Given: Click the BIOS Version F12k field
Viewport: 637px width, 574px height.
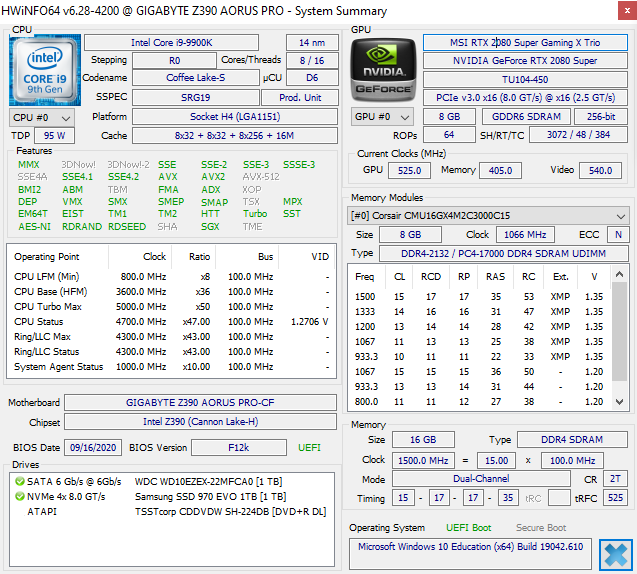Looking at the screenshot, I should click(239, 448).
